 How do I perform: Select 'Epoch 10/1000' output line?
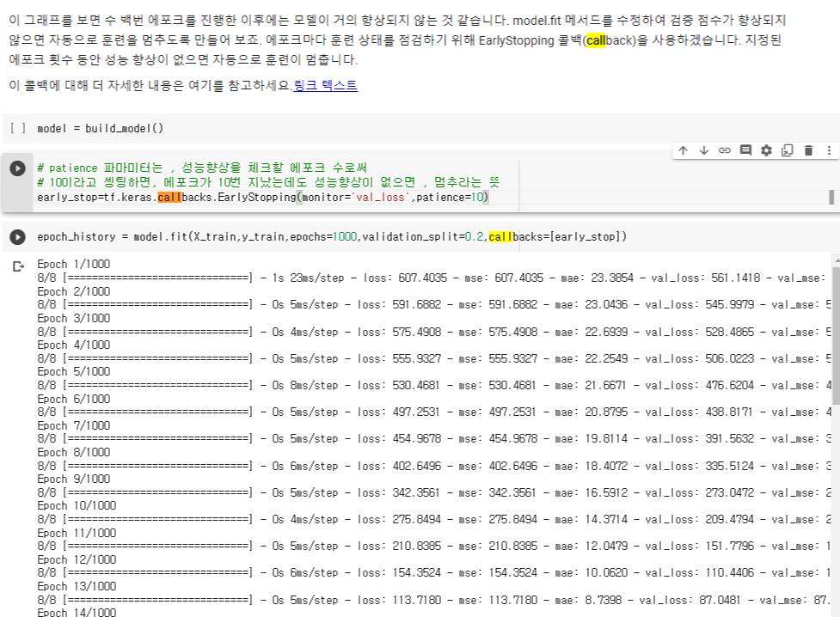coord(77,505)
